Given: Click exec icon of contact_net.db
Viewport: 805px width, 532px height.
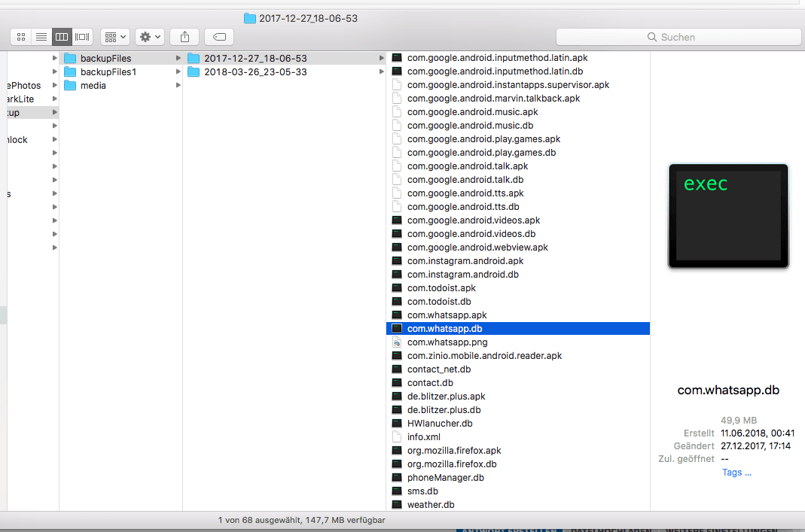Looking at the screenshot, I should click(x=397, y=369).
